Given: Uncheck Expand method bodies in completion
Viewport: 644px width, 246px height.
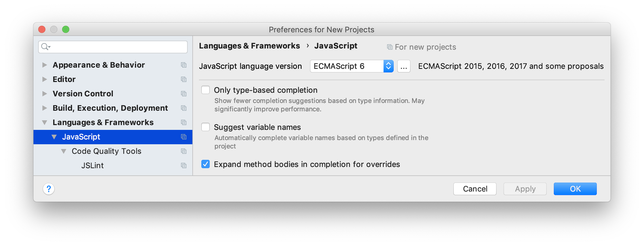Looking at the screenshot, I should 206,164.
